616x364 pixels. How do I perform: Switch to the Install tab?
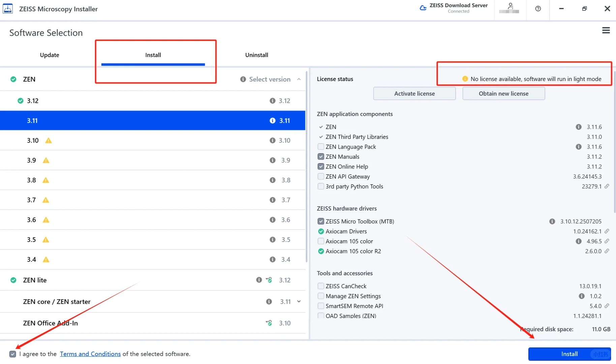click(153, 55)
